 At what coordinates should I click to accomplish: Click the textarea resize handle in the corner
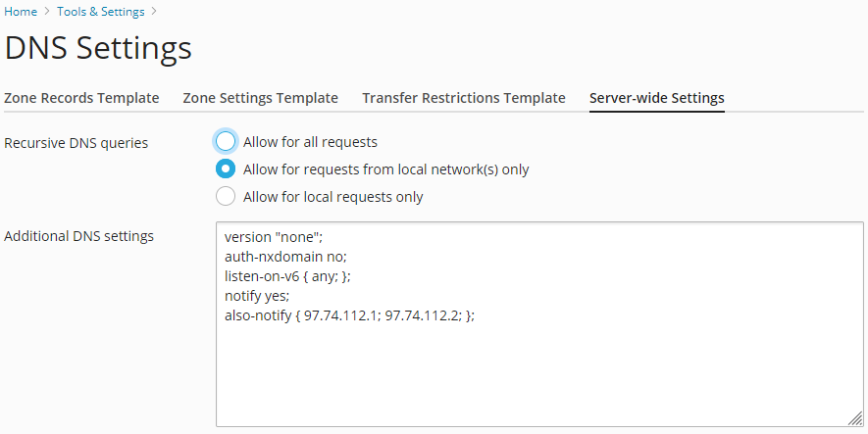tap(856, 418)
